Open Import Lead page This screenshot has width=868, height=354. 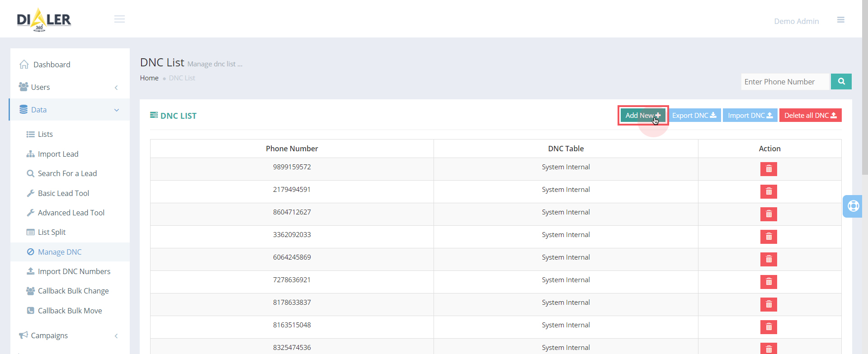click(58, 154)
